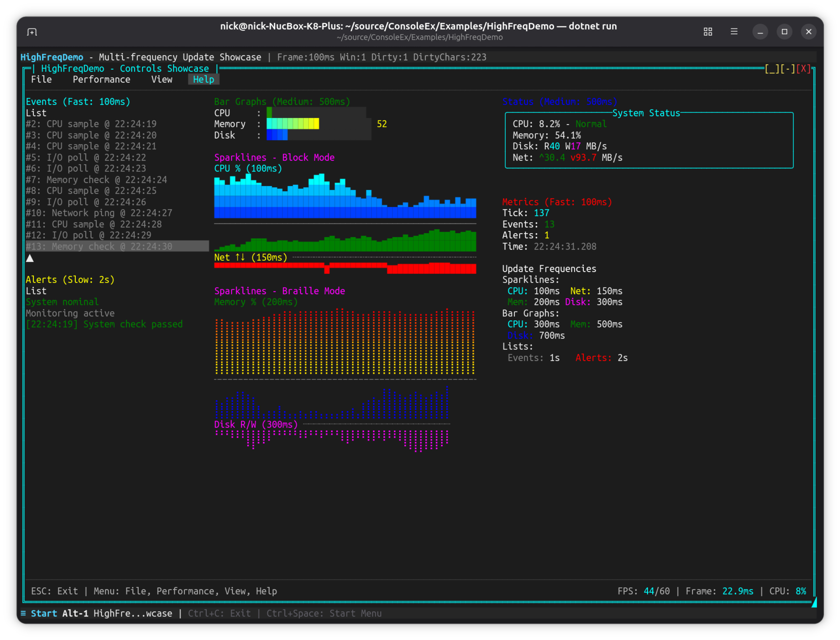Click the Start menu icon in the bottom bar
840x640 pixels.
tap(23, 613)
